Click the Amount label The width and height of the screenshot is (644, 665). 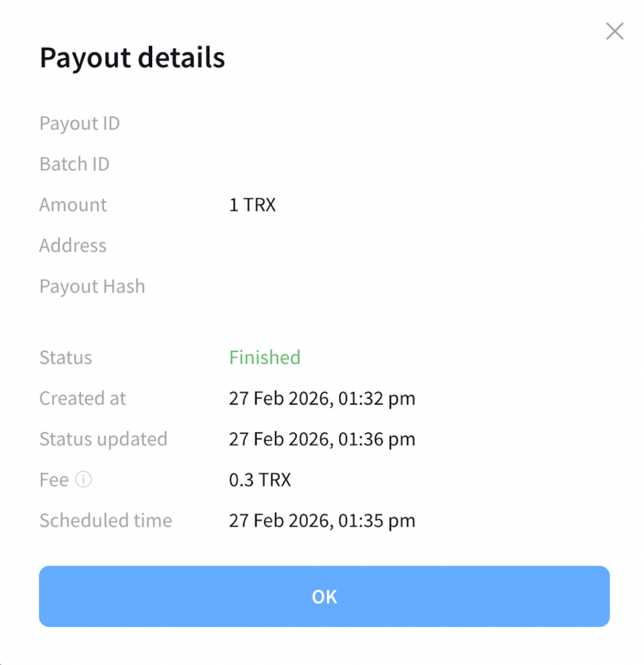click(x=73, y=205)
